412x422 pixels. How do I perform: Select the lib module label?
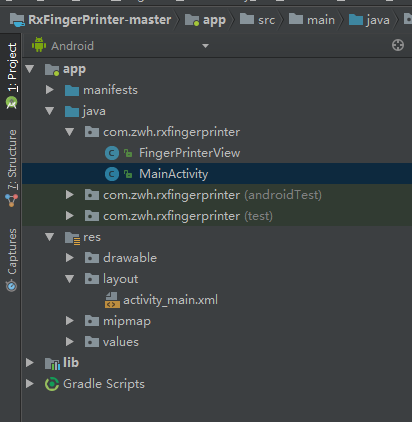pos(71,363)
